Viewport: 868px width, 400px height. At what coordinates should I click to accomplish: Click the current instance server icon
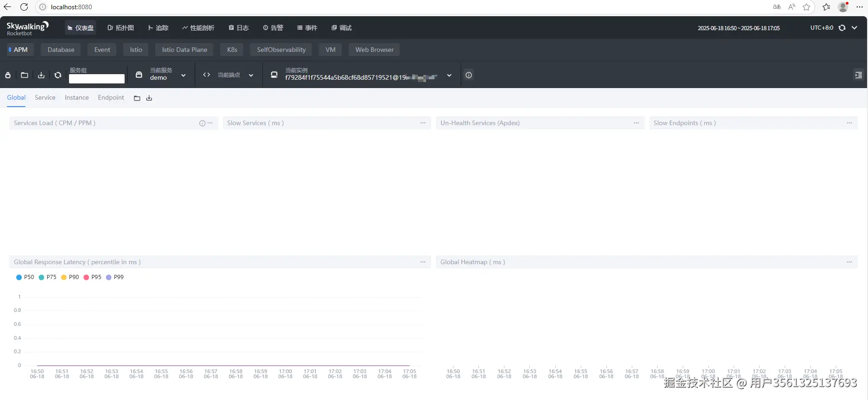[274, 75]
